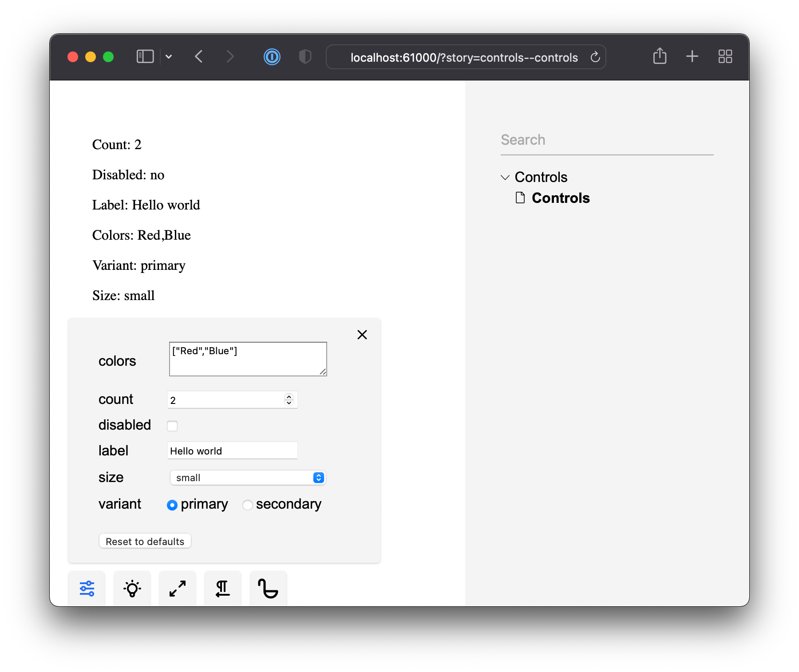Click the privacy shield icon

point(305,57)
